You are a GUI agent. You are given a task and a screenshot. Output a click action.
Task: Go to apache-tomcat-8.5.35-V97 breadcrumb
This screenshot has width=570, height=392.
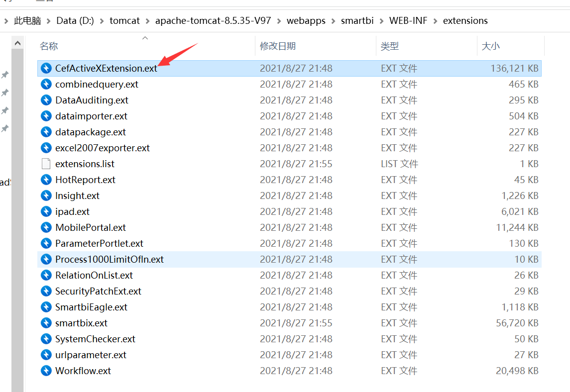click(213, 21)
